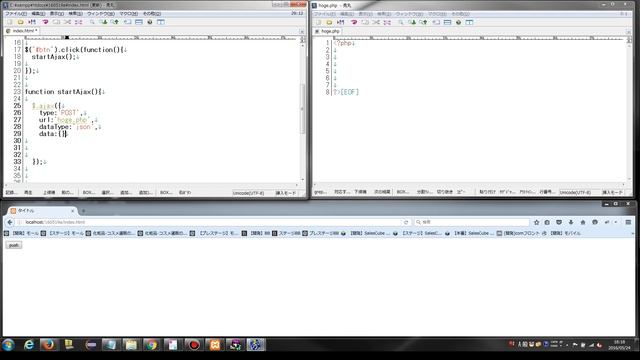
Task: Open その他(O) menu in index.html editor
Action: (x=152, y=13)
